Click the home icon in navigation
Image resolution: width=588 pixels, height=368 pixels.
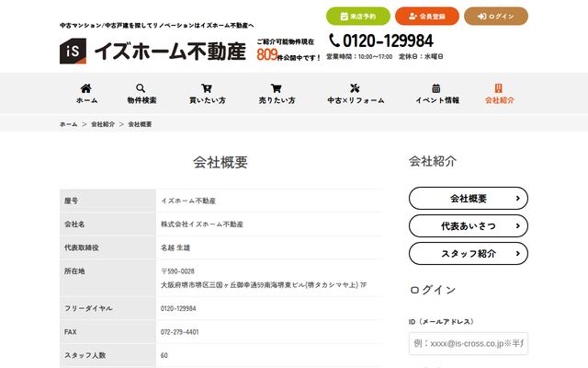[85, 88]
